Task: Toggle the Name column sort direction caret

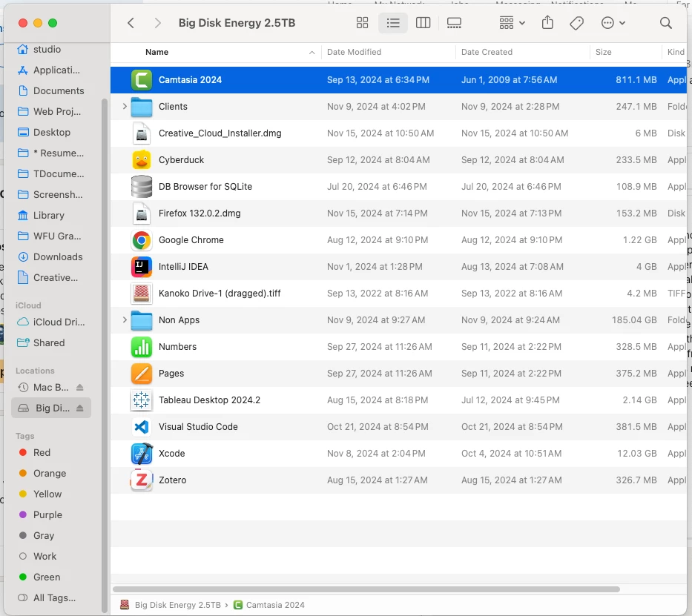Action: 312,53
